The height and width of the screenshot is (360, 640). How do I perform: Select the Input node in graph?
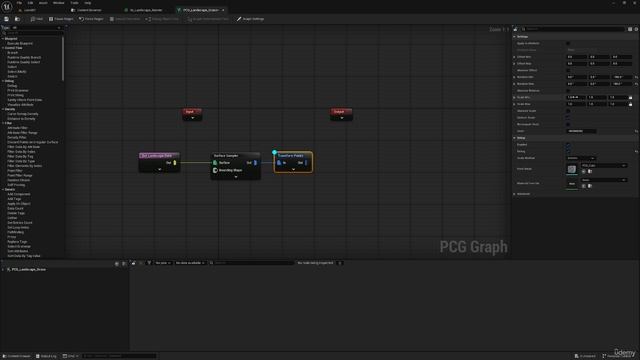click(192, 114)
